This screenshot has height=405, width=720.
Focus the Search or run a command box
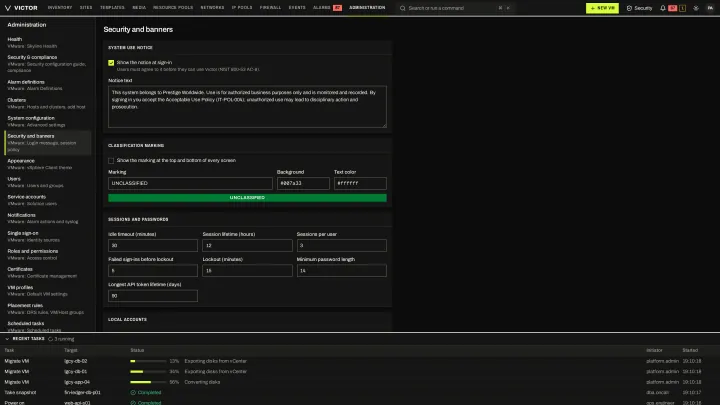tap(455, 8)
